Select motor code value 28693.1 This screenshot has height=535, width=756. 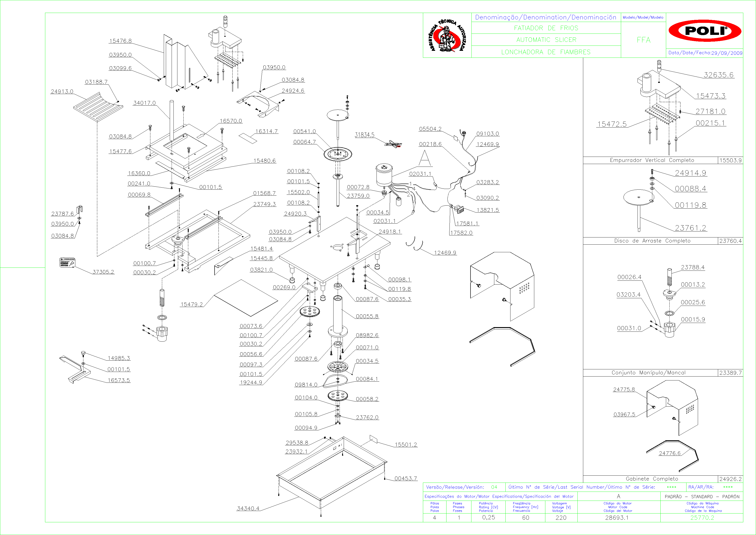[617, 517]
